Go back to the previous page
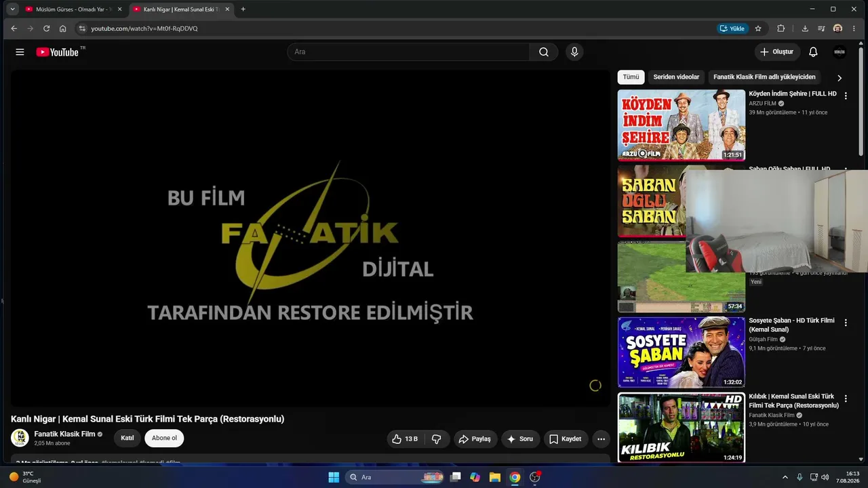This screenshot has height=488, width=868. [x=14, y=28]
